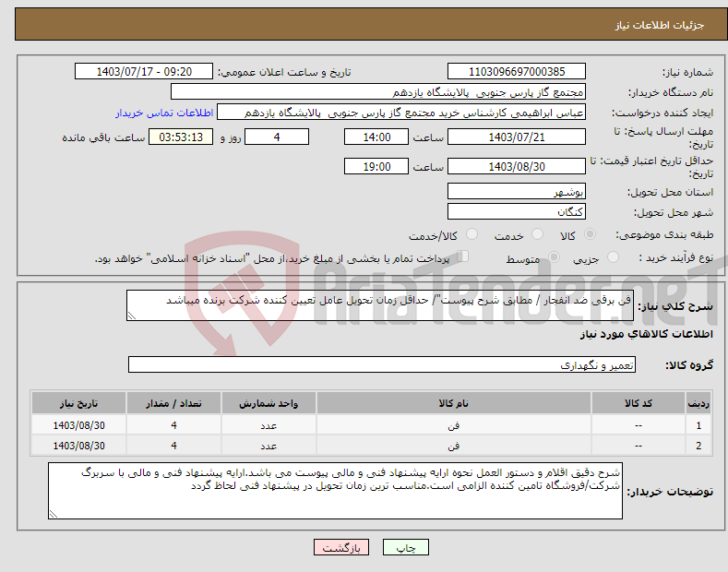The image size is (728, 572).
Task: Click the resize handle of توضیحات خریدار box
Action: 54,514
